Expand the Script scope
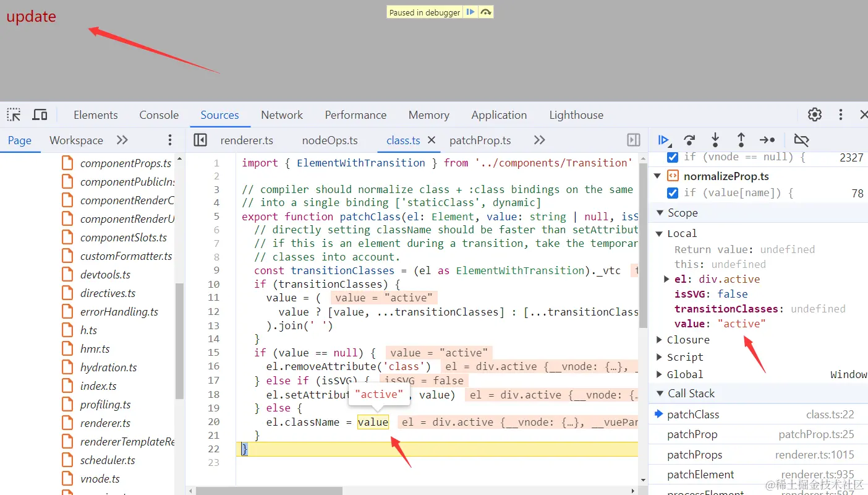This screenshot has height=495, width=868. (x=659, y=357)
